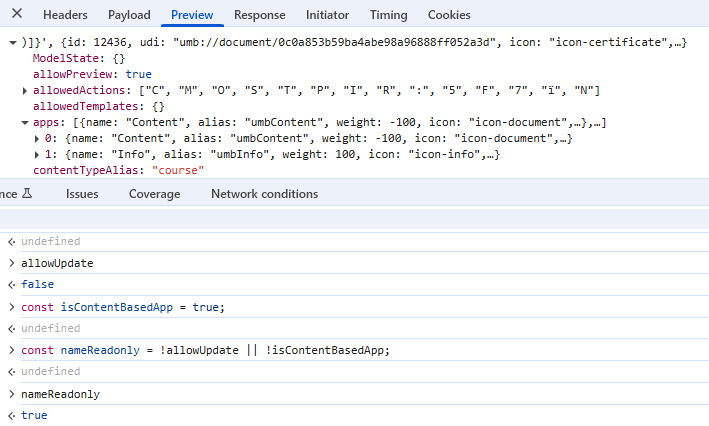Expand the allowedActions array
Image resolution: width=709 pixels, height=426 pixels.
coord(25,92)
